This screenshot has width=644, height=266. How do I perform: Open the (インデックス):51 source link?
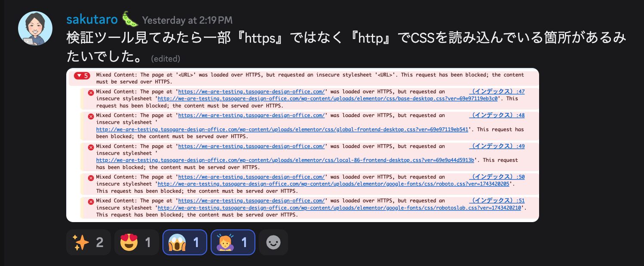pyautogui.click(x=497, y=201)
